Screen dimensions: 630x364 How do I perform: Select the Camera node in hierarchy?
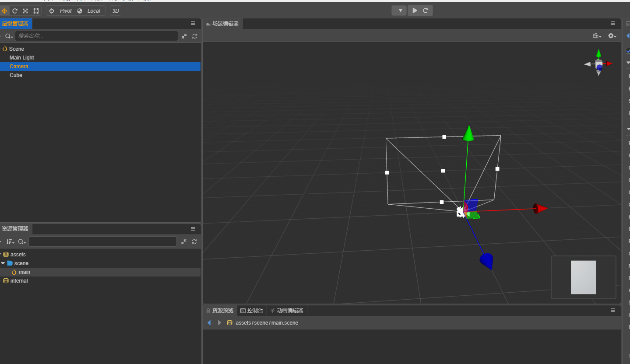(x=100, y=66)
